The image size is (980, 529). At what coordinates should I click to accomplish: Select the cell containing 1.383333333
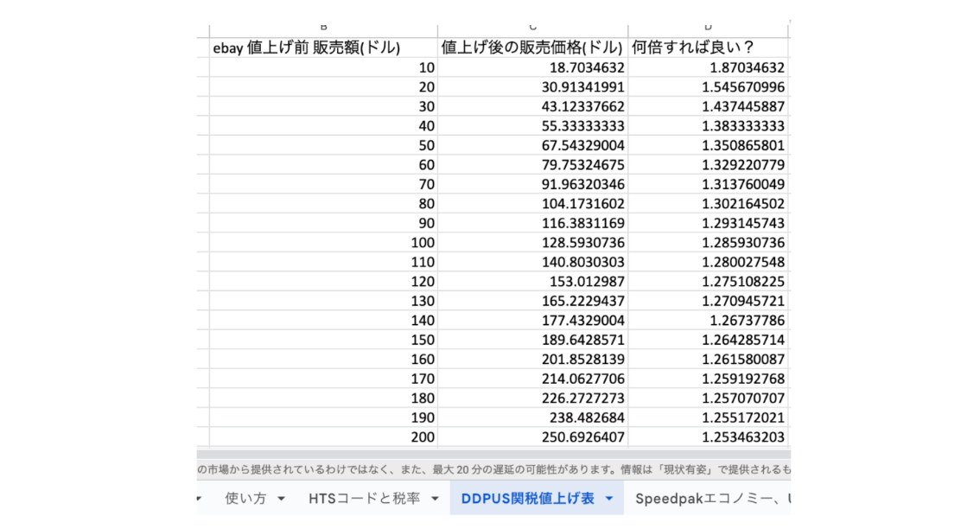coord(709,126)
